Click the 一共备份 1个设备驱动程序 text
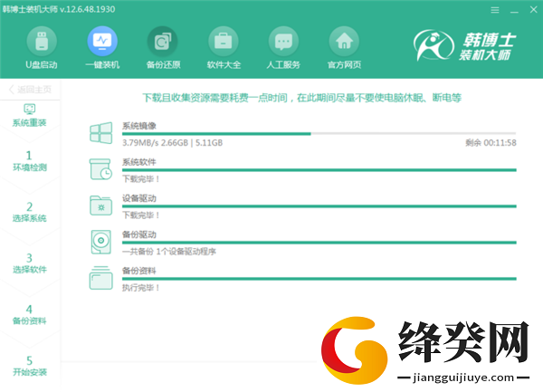 pos(169,252)
